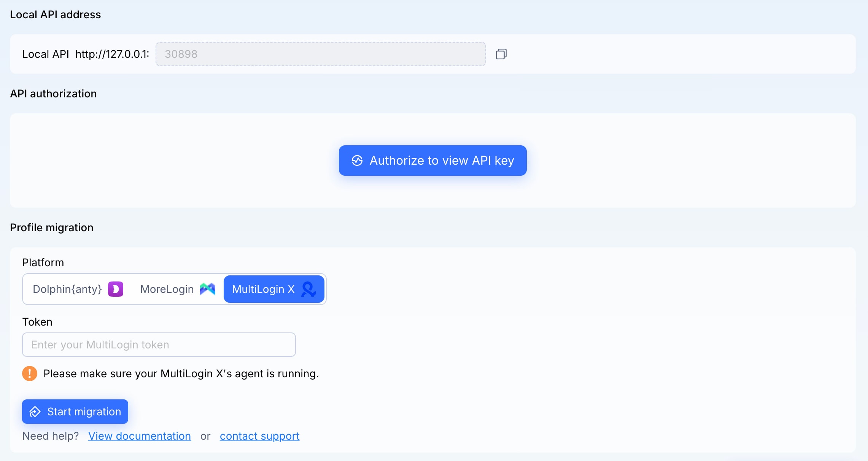Copy the local API address
This screenshot has width=868, height=461.
[501, 54]
